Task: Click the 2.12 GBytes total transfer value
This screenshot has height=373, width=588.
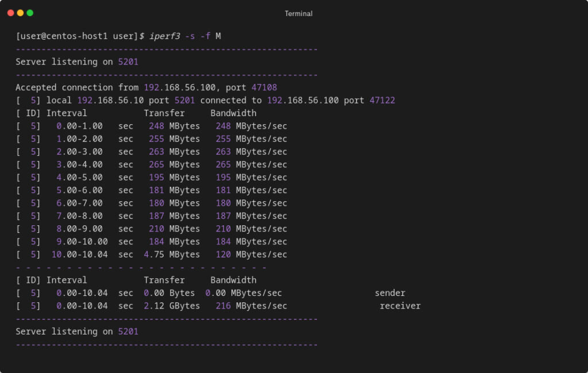Action: click(172, 306)
